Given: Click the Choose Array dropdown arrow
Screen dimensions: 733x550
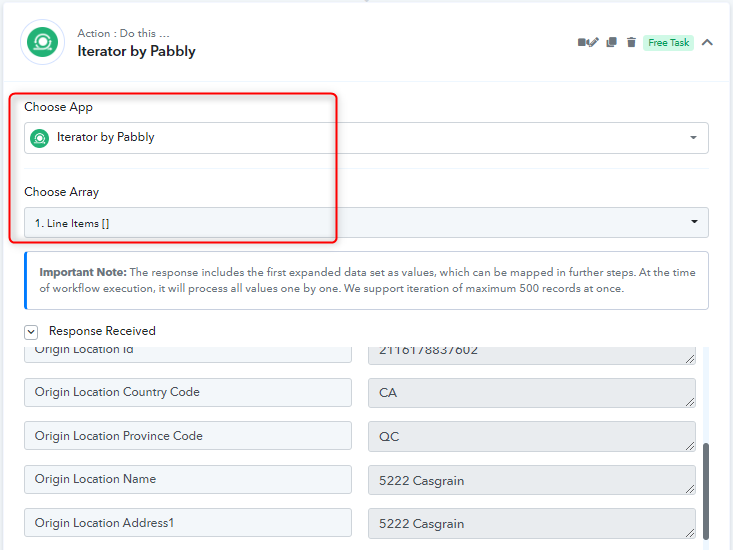Looking at the screenshot, I should 694,222.
